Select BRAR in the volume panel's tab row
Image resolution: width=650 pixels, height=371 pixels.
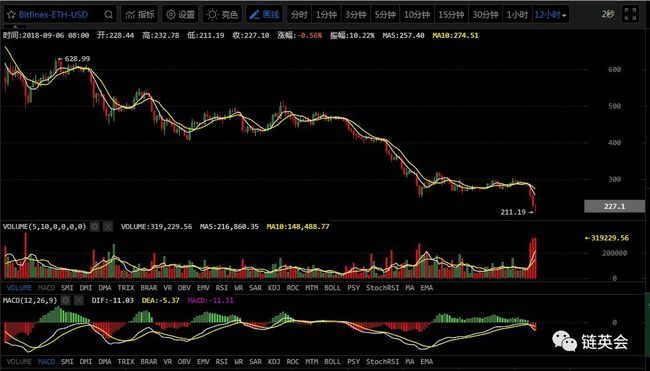coord(149,287)
